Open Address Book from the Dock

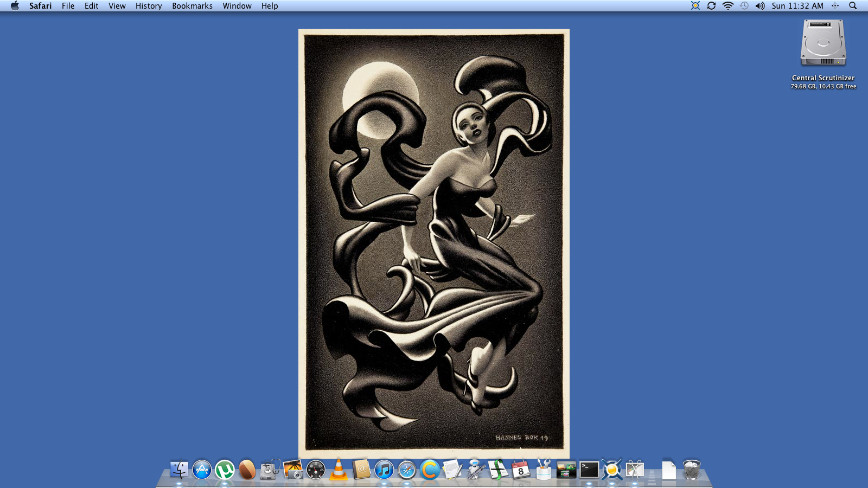click(361, 470)
